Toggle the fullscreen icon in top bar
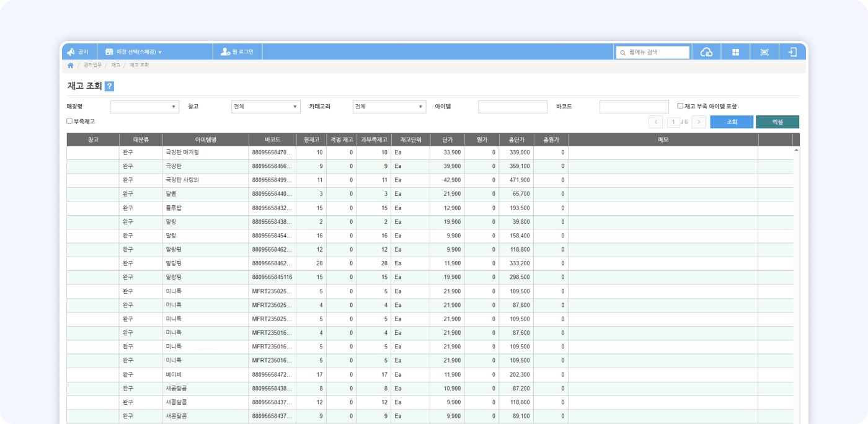The width and height of the screenshot is (868, 424). [x=764, y=52]
